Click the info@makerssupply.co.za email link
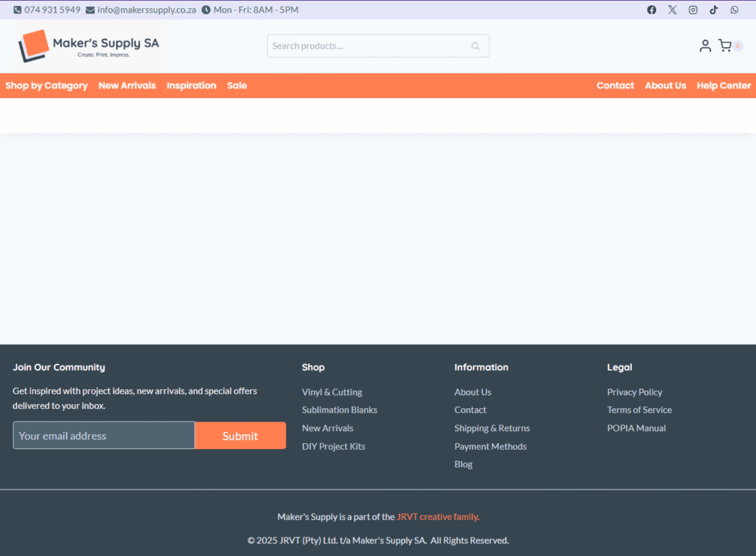The image size is (756, 556). [146, 10]
